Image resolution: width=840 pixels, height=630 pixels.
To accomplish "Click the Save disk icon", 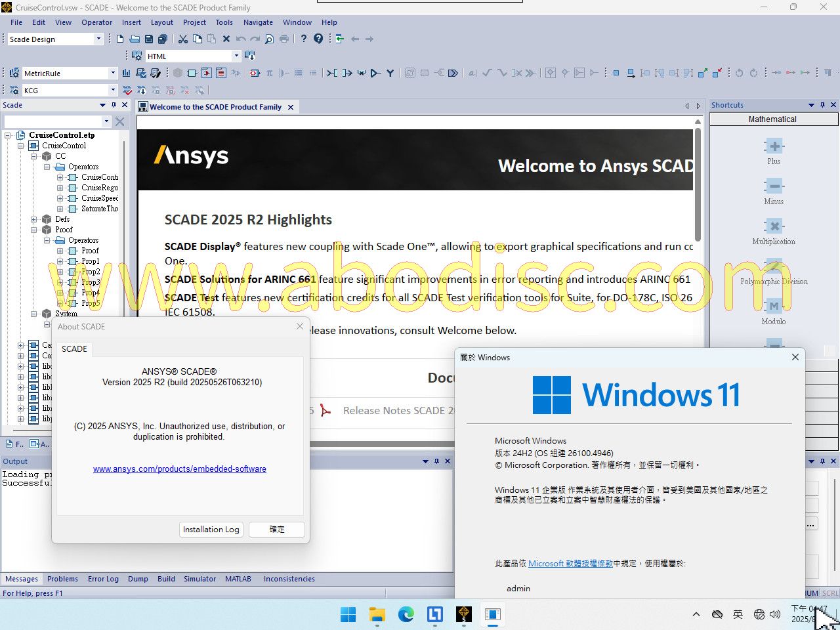I will (x=149, y=39).
